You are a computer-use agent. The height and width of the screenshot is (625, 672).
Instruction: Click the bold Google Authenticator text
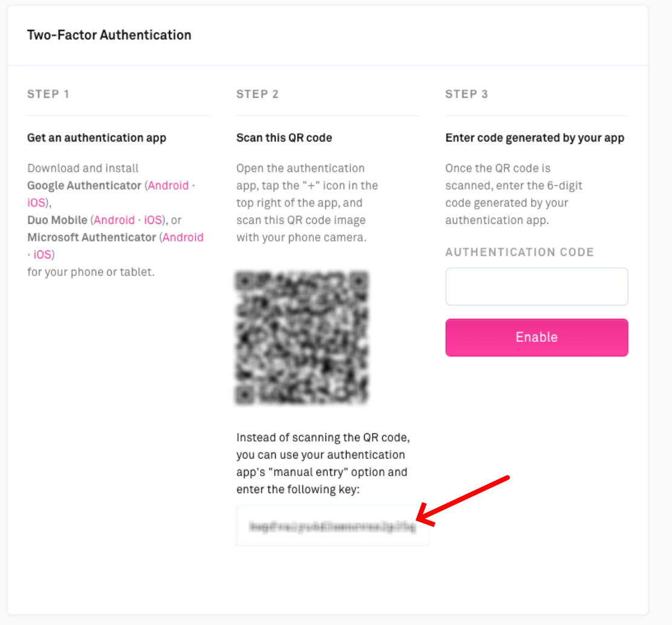pyautogui.click(x=84, y=186)
